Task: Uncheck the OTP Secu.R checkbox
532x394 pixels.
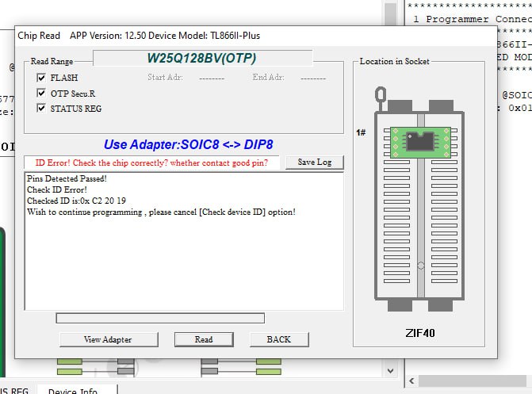Action: coord(41,93)
